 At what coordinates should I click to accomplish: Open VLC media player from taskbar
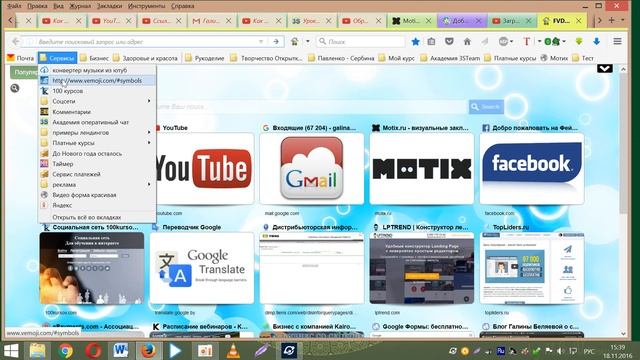tap(233, 351)
